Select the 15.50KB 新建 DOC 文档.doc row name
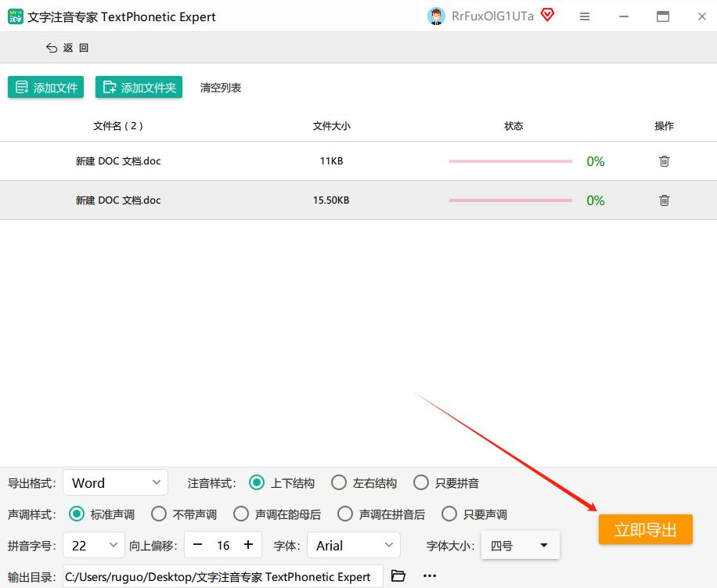Viewport: 717px width, 588px height. point(118,200)
